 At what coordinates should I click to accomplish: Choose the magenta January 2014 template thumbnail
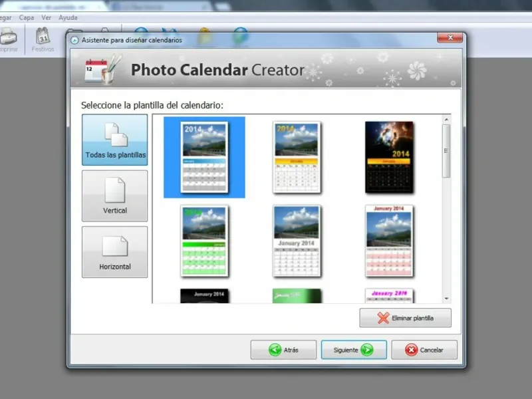click(x=389, y=295)
